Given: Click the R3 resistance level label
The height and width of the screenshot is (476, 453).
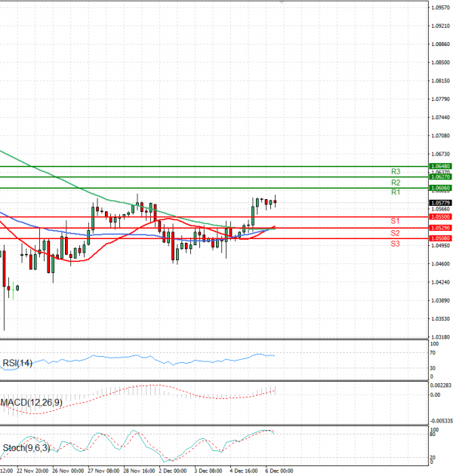Looking at the screenshot, I should [395, 172].
